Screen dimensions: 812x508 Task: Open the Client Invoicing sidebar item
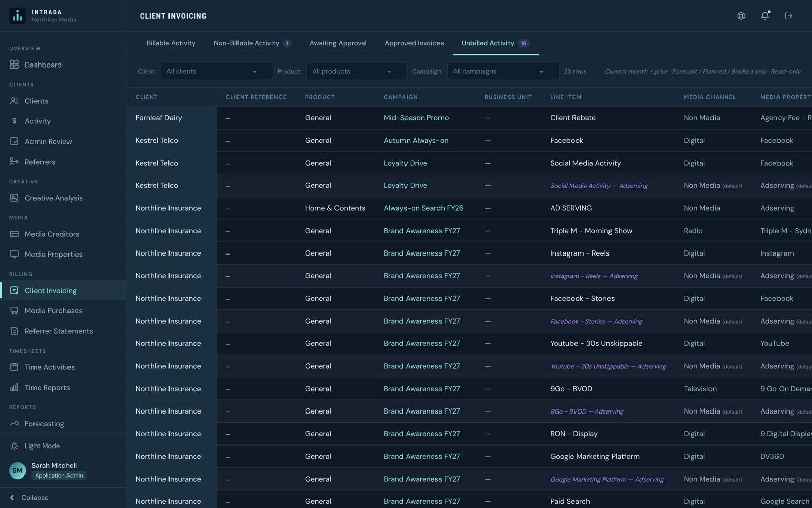click(63, 290)
